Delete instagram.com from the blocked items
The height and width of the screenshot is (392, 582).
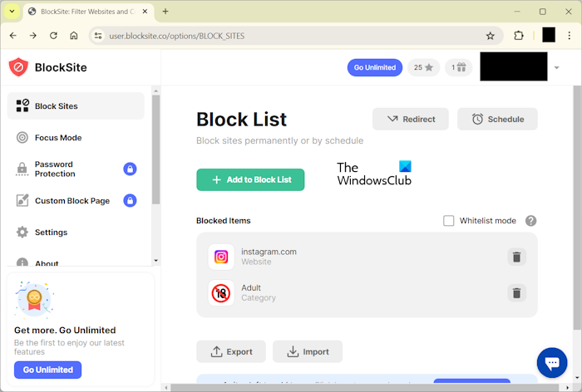[516, 257]
